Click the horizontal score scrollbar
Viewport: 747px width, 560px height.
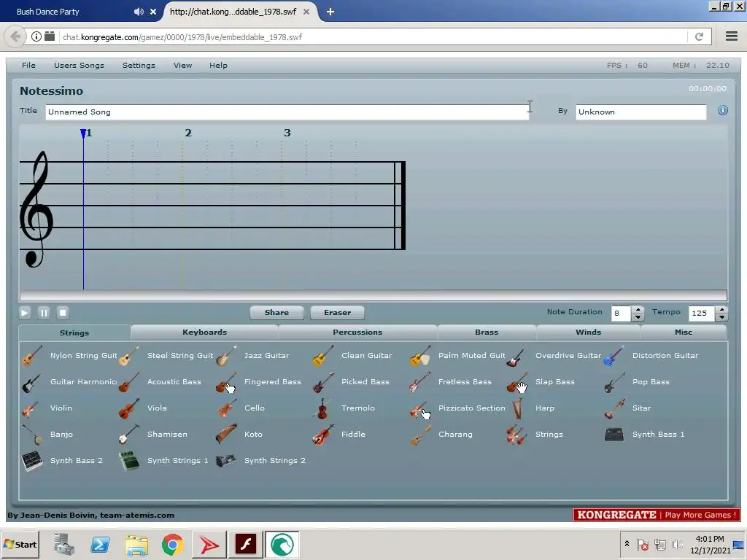point(373,295)
